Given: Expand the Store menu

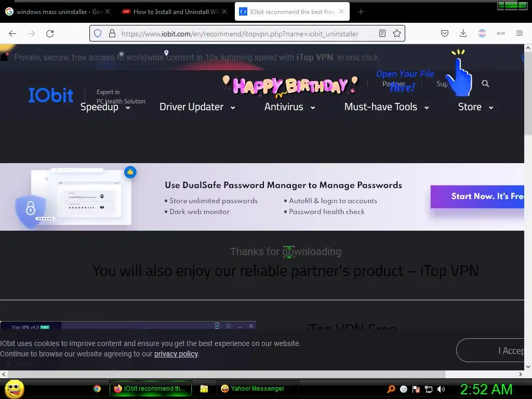Looking at the screenshot, I should (x=476, y=107).
